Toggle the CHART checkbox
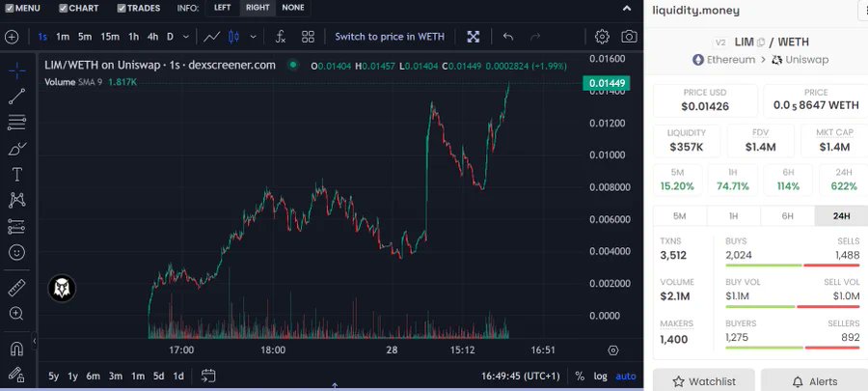This screenshot has height=391, width=868. click(63, 8)
